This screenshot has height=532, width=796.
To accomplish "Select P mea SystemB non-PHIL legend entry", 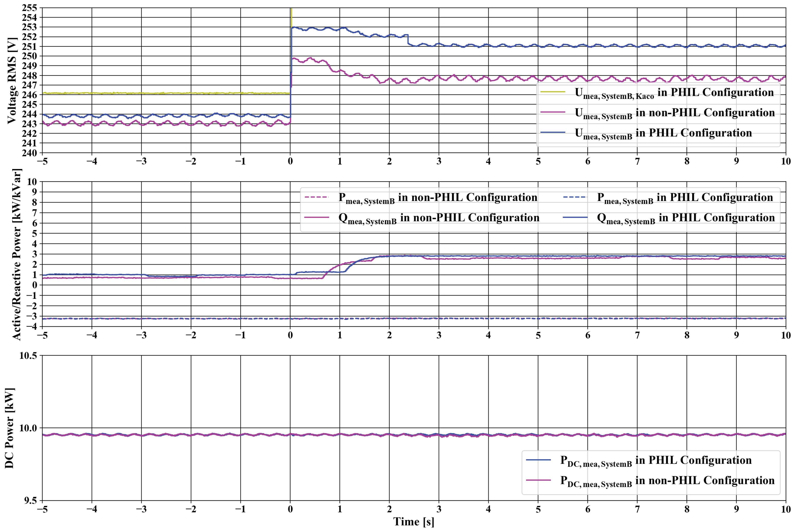I will 438,198.
